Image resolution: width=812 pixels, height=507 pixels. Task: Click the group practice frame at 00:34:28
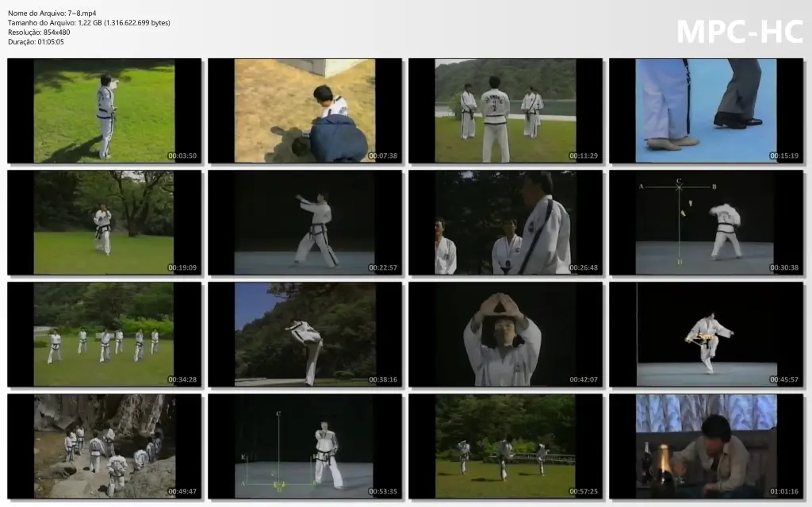click(x=104, y=334)
